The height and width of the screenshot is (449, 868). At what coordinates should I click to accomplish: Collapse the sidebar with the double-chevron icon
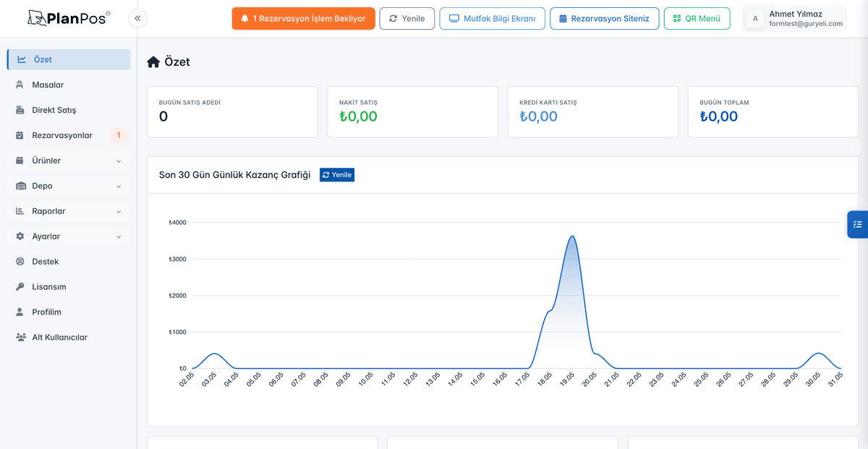pos(137,18)
